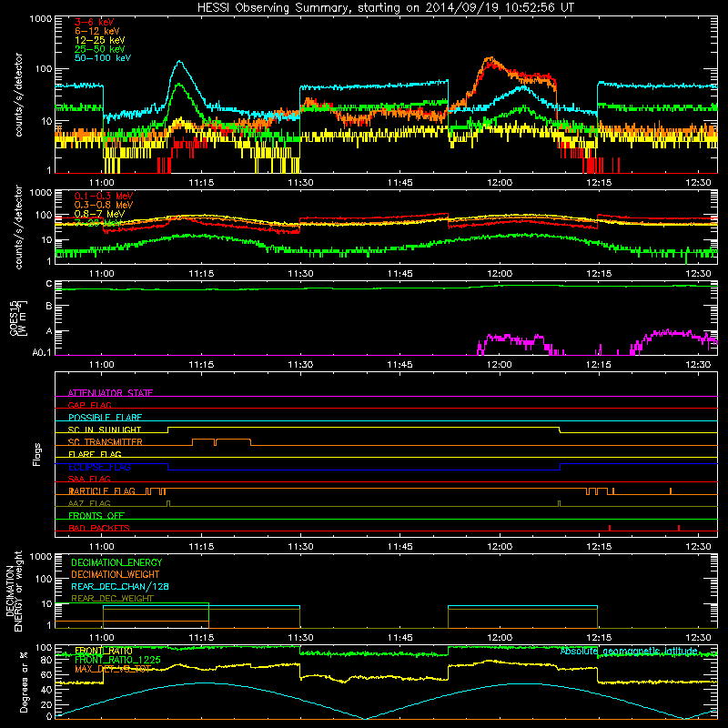Click the REAR_DEC_CHAN/128 legend label

click(120, 586)
